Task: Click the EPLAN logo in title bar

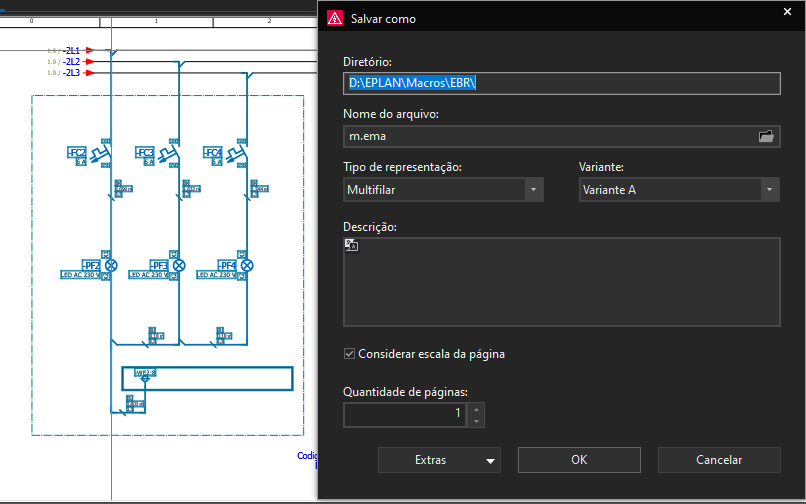Action: 333,18
